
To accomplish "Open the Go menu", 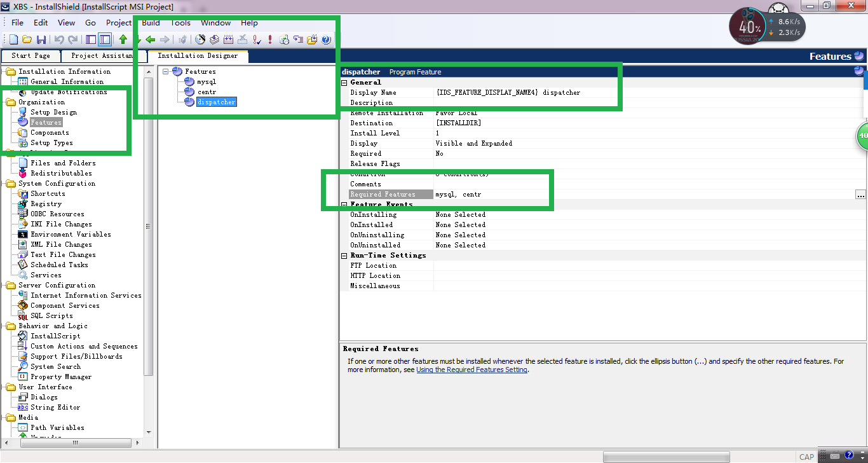I will 90,22.
